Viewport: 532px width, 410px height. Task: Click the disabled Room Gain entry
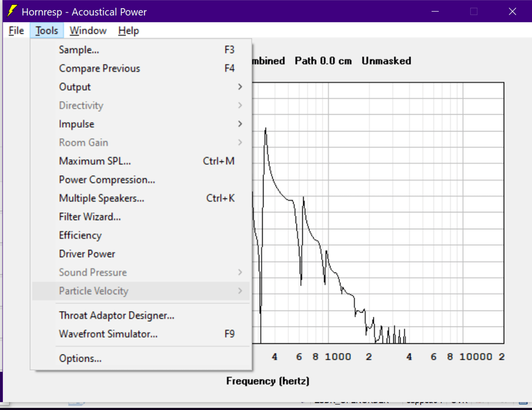(x=141, y=143)
